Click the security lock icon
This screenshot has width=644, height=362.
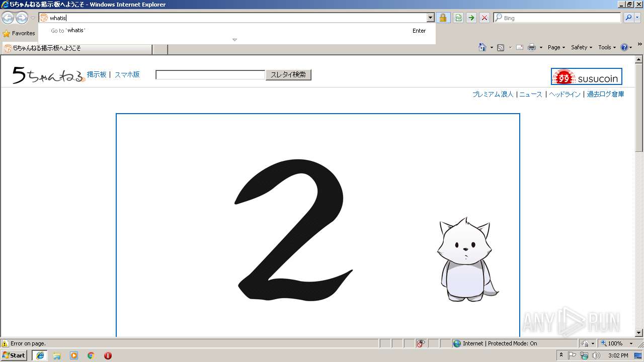tap(443, 18)
